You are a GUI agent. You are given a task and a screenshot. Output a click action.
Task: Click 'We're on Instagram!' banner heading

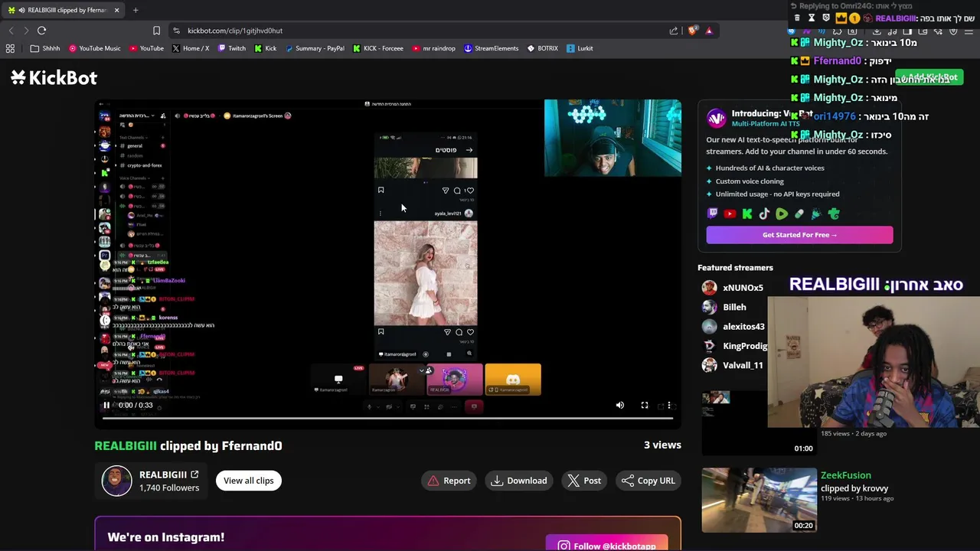[166, 537]
